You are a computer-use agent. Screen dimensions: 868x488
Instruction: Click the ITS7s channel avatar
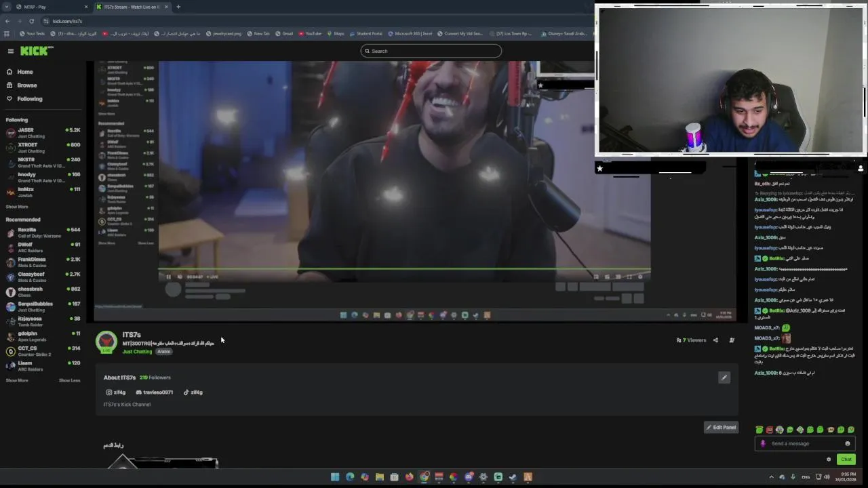(x=106, y=342)
